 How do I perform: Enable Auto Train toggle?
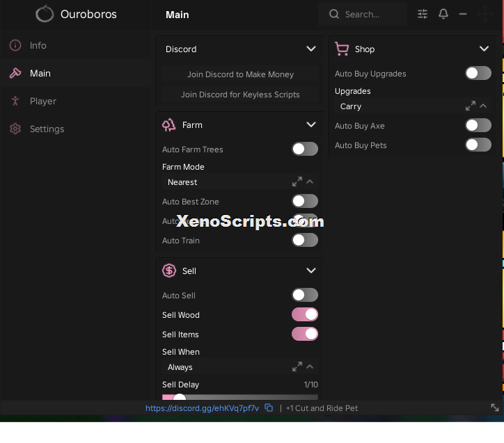pos(305,240)
